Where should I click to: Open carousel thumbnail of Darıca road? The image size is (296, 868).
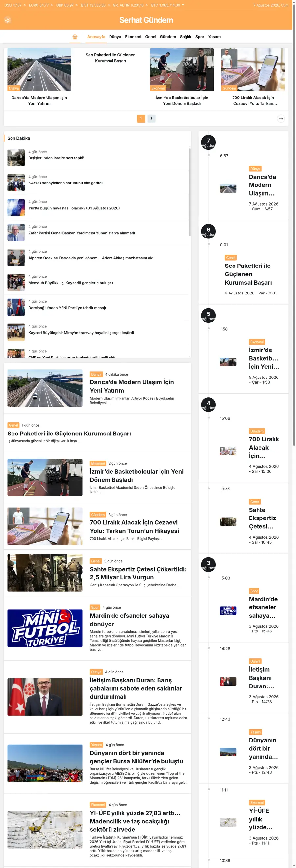(39, 70)
